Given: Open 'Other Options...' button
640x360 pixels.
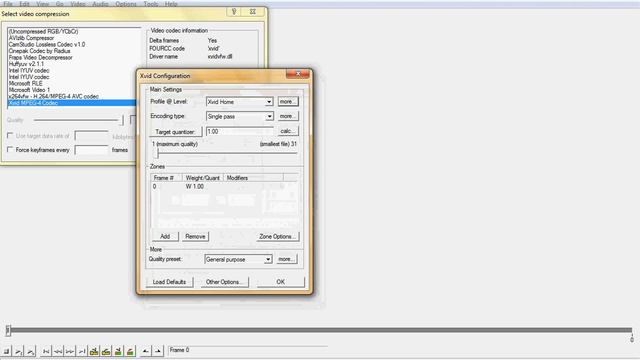Looking at the screenshot, I should point(224,282).
